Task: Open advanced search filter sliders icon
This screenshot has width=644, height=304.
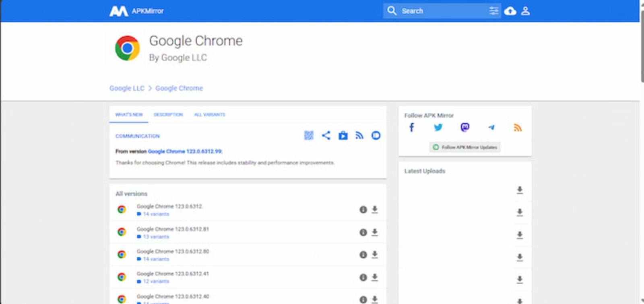Action: coord(493,11)
